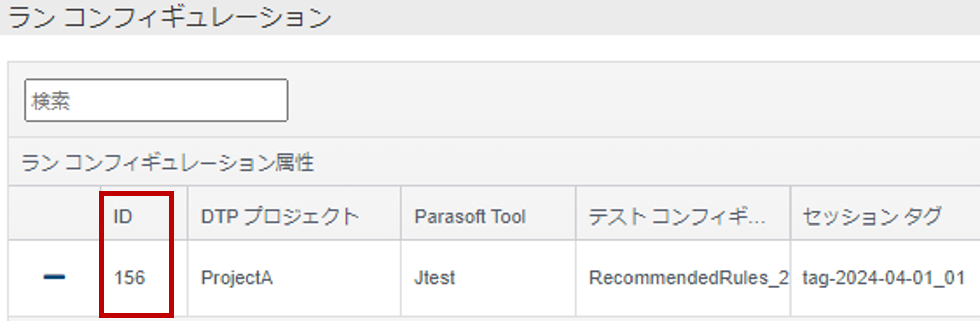
Task: Click the divider between ID and DTP プロジェクト headers
Action: tap(187, 213)
